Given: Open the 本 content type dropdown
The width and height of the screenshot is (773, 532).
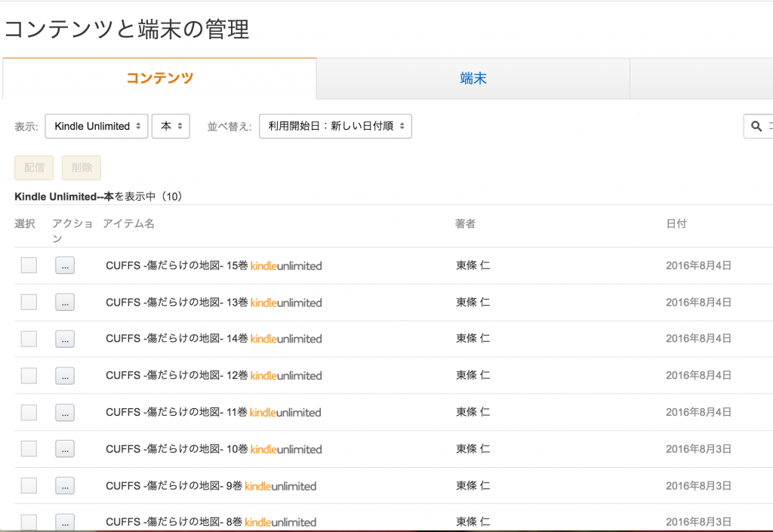Looking at the screenshot, I should [171, 126].
